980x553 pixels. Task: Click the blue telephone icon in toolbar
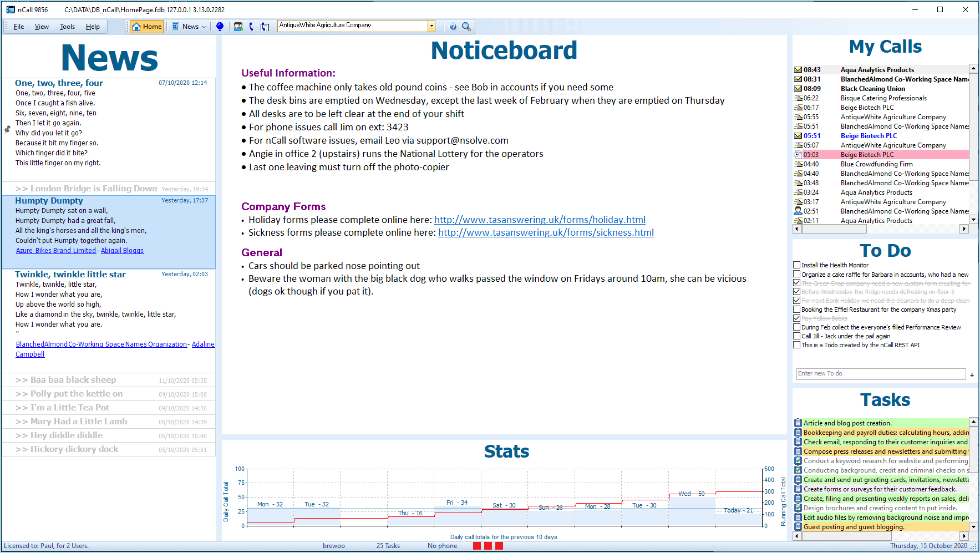(251, 26)
